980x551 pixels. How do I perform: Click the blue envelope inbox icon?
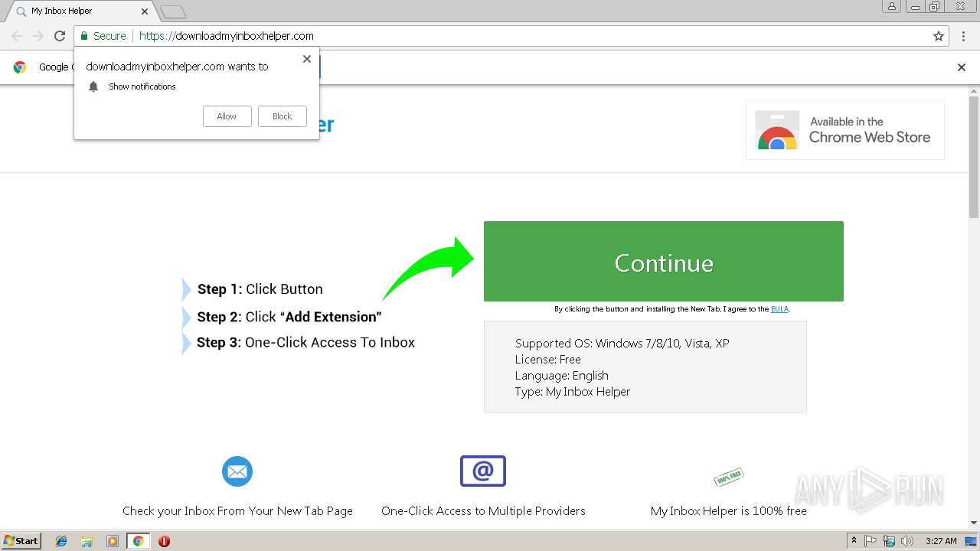click(x=237, y=471)
